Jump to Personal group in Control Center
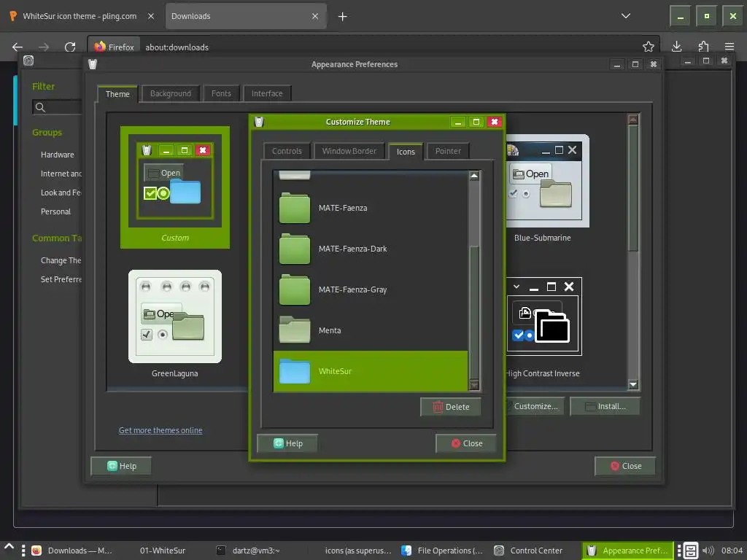This screenshot has height=560, width=747. (55, 211)
